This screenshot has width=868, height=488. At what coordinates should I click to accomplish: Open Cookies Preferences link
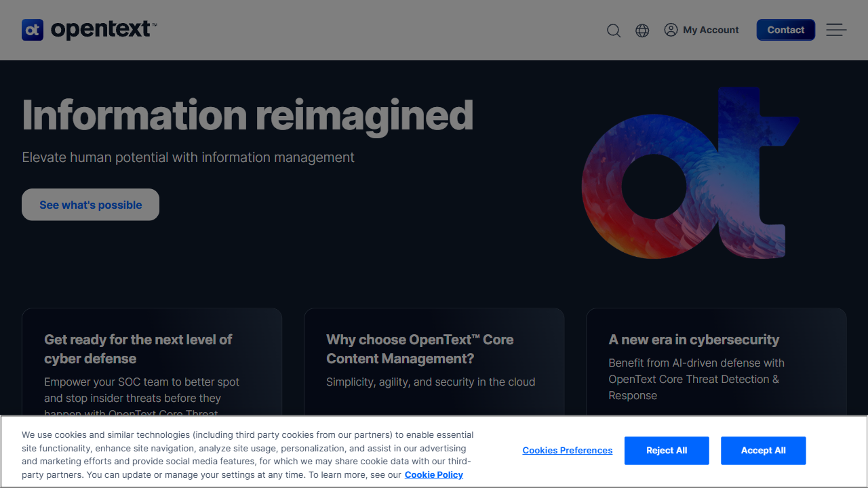[568, 451]
